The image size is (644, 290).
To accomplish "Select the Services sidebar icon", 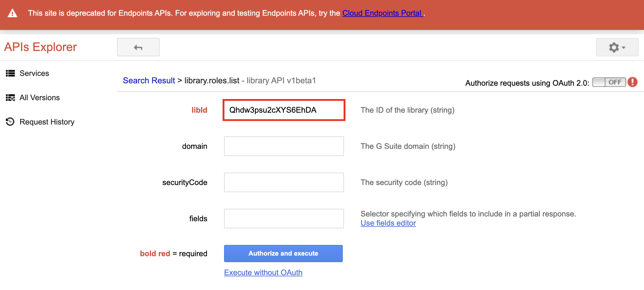I will [10, 73].
